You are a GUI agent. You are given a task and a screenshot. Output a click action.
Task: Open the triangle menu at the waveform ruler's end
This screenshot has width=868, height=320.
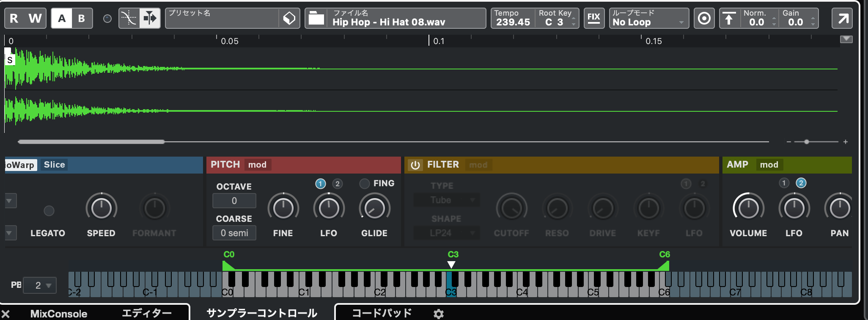pos(846,39)
